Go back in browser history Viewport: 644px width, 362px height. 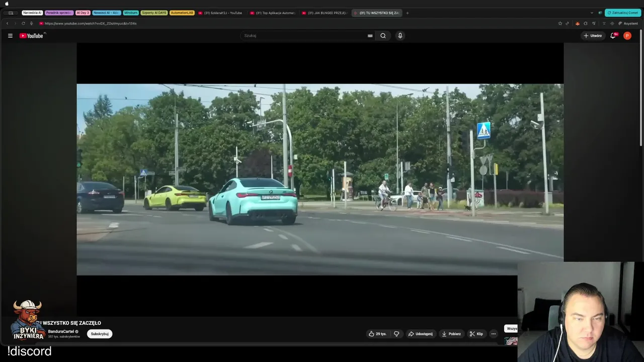[x=7, y=24]
